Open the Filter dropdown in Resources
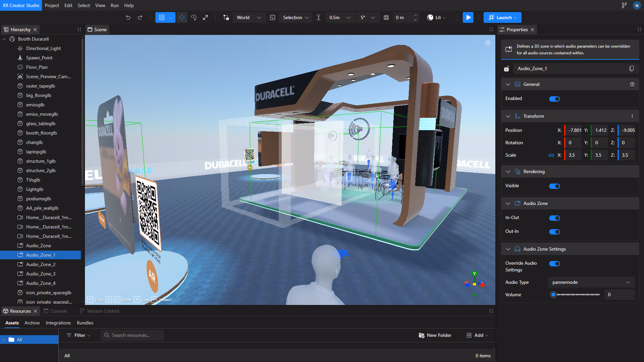The width and height of the screenshot is (644, 362). coord(79,335)
